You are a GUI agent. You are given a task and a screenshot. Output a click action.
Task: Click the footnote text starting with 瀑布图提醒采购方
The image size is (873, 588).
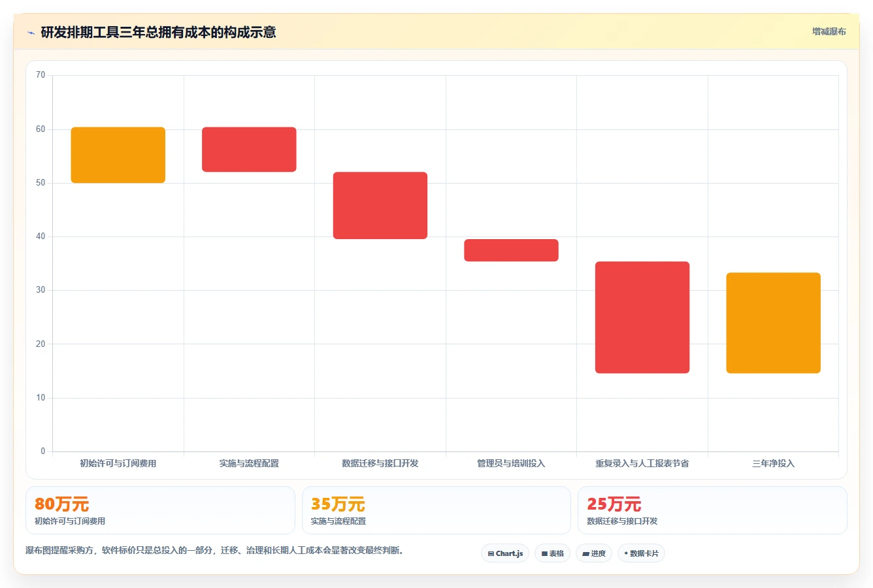point(214,550)
